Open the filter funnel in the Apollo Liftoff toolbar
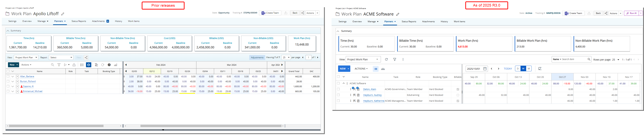Image resolution: width=644 pixels, height=135 pixels. pos(59,65)
